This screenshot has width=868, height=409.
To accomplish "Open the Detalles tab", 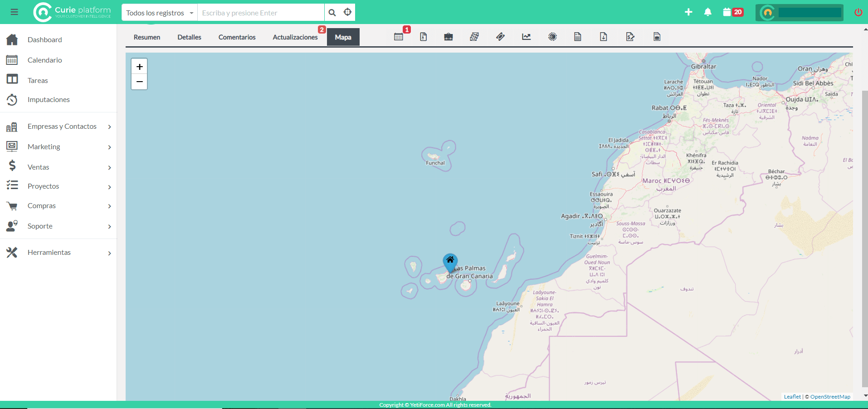I will click(189, 37).
